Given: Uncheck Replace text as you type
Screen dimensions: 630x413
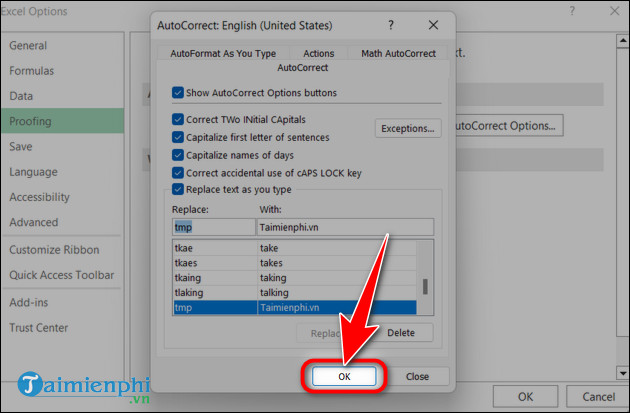Looking at the screenshot, I should pos(178,189).
